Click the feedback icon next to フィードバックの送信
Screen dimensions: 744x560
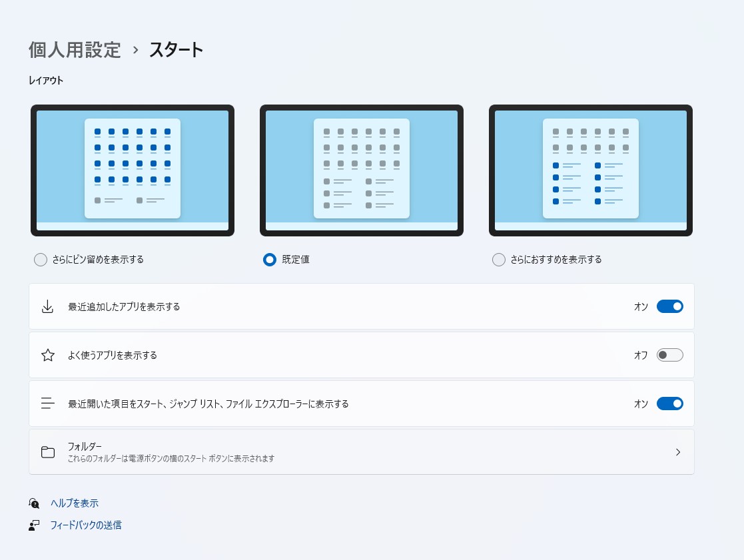33,525
